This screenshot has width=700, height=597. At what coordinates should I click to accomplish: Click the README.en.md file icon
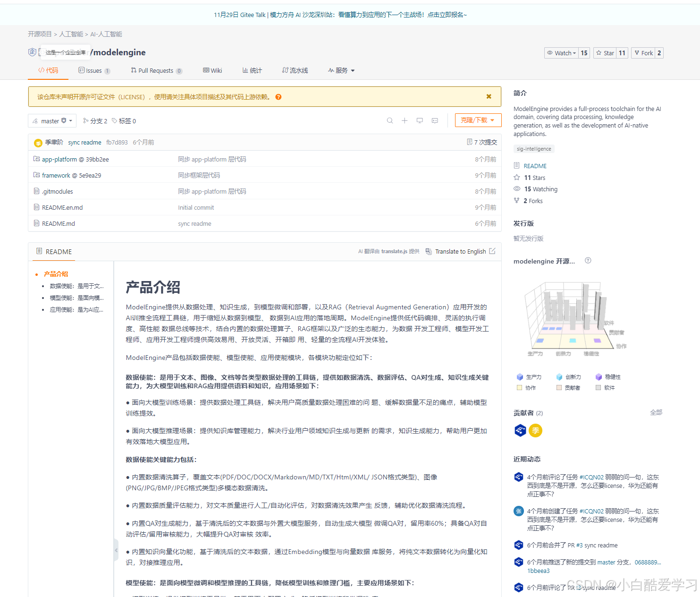pos(36,207)
